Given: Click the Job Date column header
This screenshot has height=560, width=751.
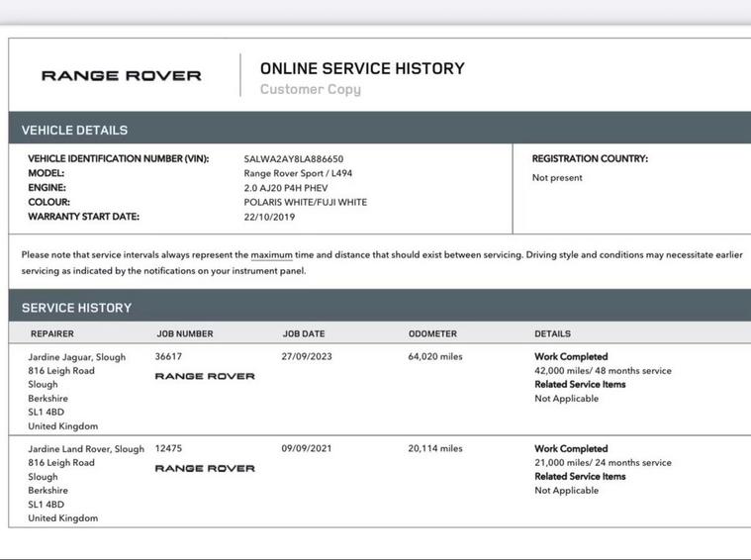Looking at the screenshot, I should coord(303,334).
